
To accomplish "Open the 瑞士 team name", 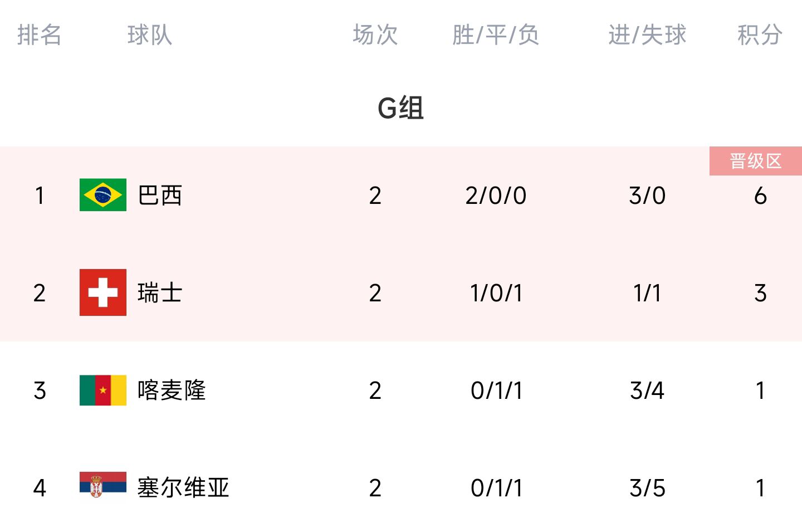I will click(160, 293).
